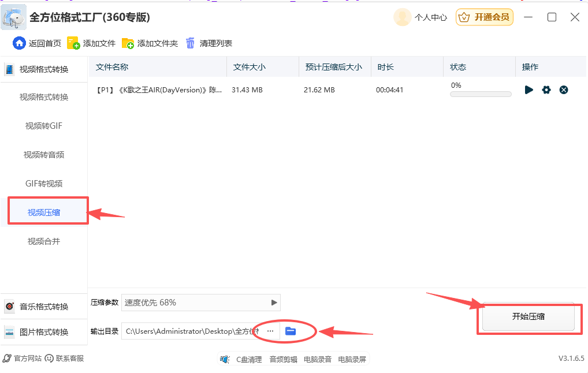Play the 《K歌之王AIR》 video preview
The image size is (588, 373).
529,89
